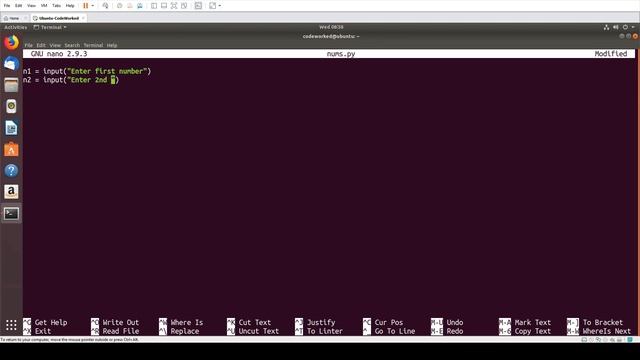Click the Undo shortcut label
Screen dimensions: 640x360
455,322
